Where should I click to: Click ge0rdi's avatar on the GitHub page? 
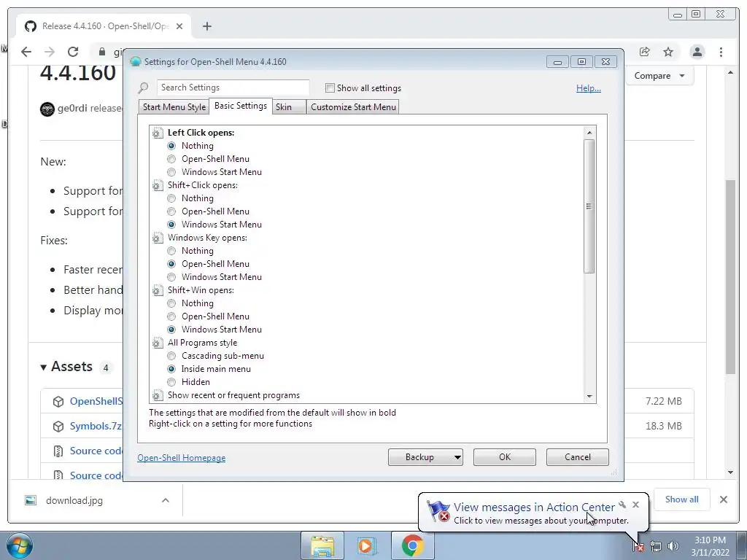pos(47,109)
